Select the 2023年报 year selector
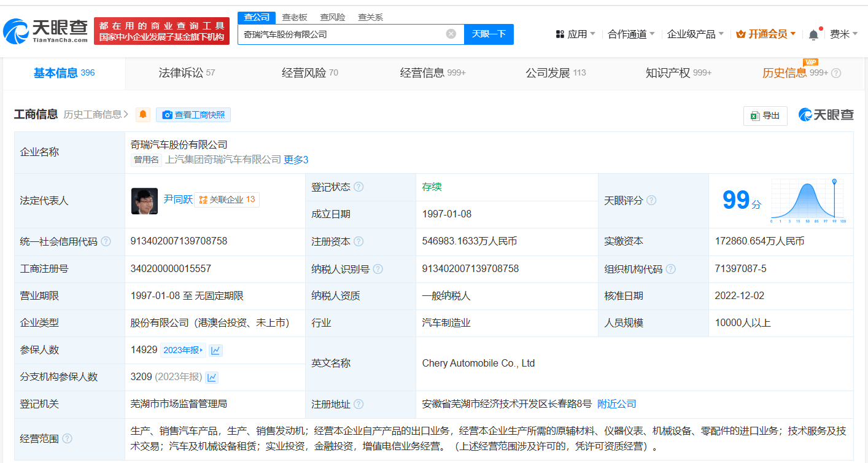This screenshot has width=868, height=463. point(183,350)
